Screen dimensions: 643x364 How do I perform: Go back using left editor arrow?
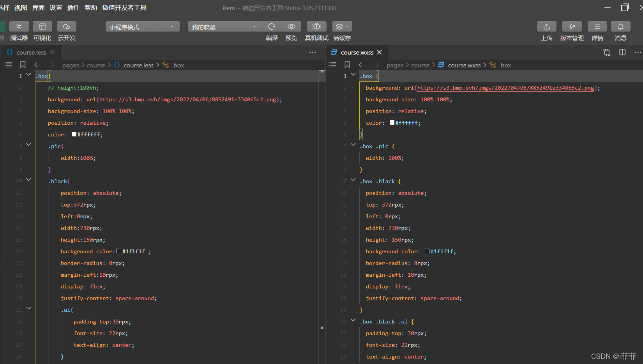pyautogui.click(x=37, y=65)
